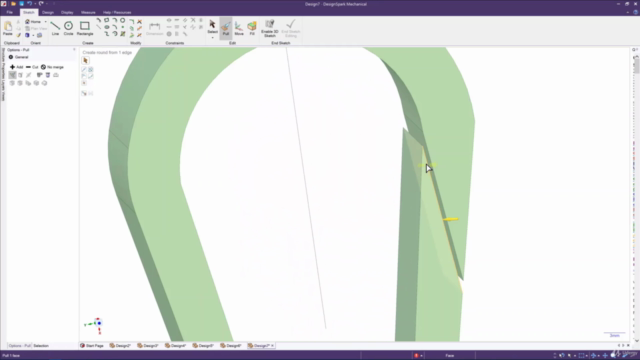
Task: Toggle the third Pull option icon
Action: 29,75
